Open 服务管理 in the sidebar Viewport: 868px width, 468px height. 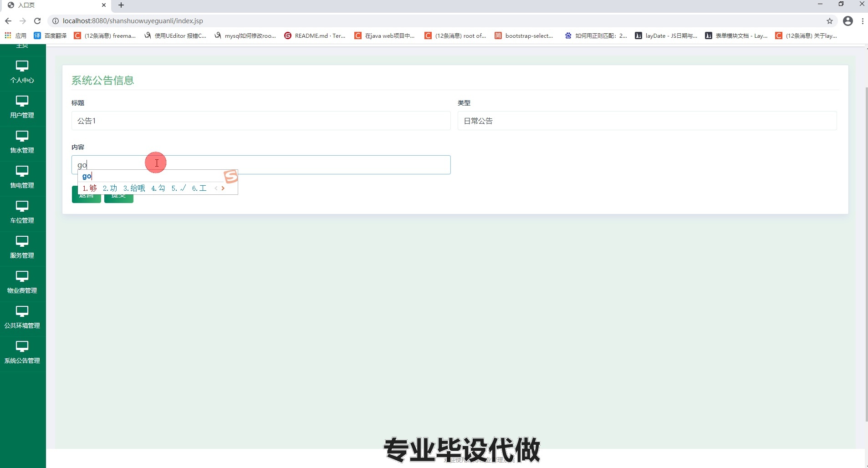pyautogui.click(x=22, y=247)
